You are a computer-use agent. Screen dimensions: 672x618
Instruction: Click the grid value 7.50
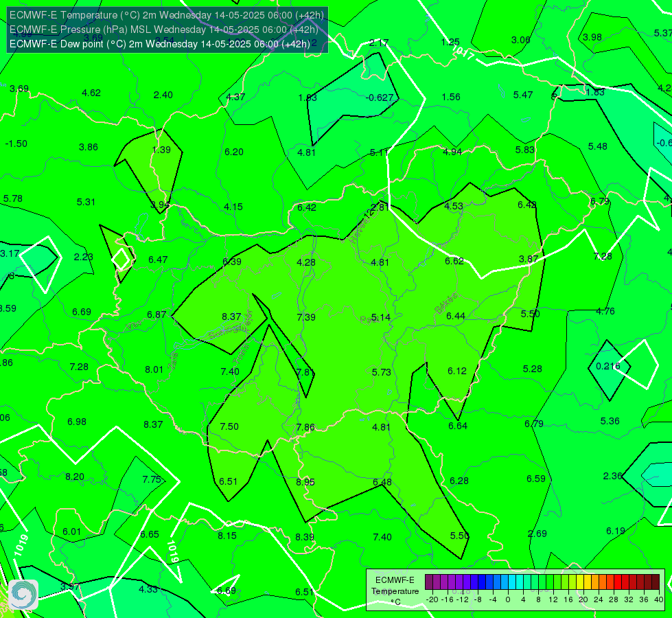point(229,426)
